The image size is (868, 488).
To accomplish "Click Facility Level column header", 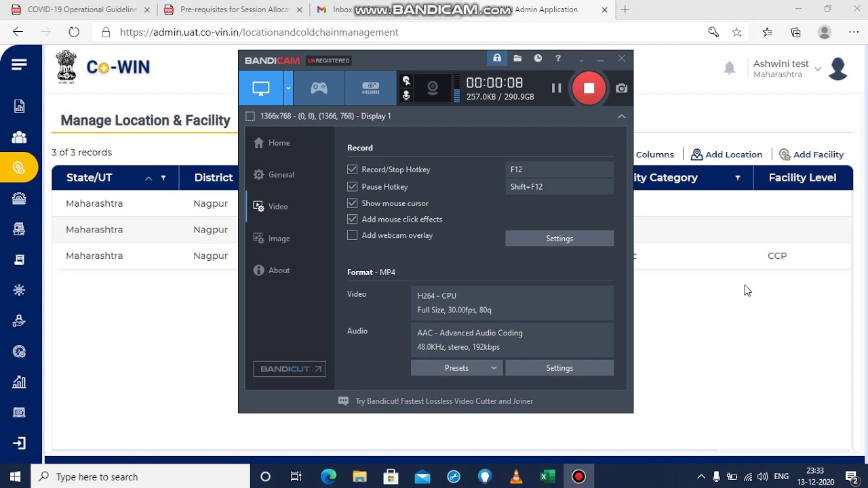I will click(x=802, y=178).
